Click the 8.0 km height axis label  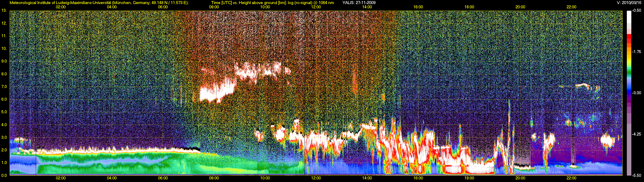[x=4, y=74]
